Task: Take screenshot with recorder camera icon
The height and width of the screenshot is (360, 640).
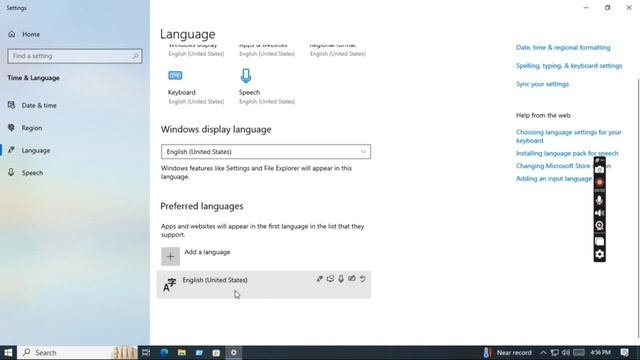Action: pos(599,169)
